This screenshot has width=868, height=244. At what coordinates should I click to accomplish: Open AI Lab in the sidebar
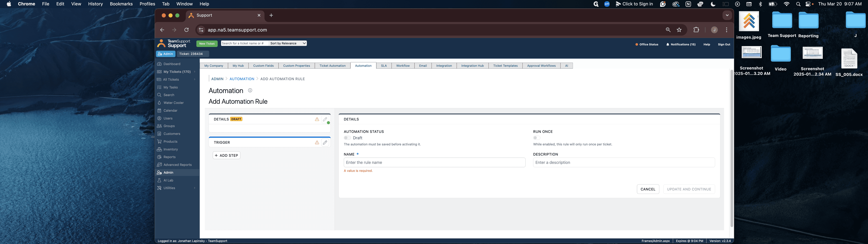pos(168,180)
